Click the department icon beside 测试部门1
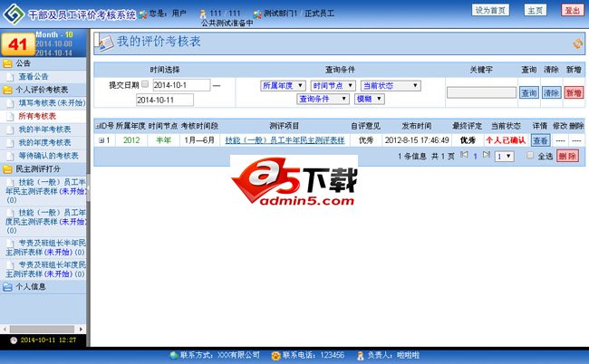589x364 pixels. (x=257, y=14)
